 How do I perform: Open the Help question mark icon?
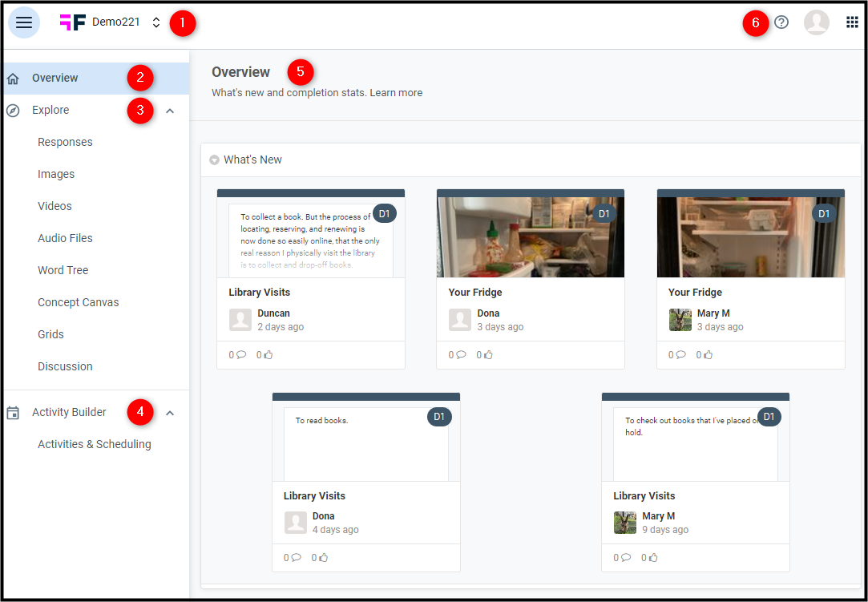781,22
